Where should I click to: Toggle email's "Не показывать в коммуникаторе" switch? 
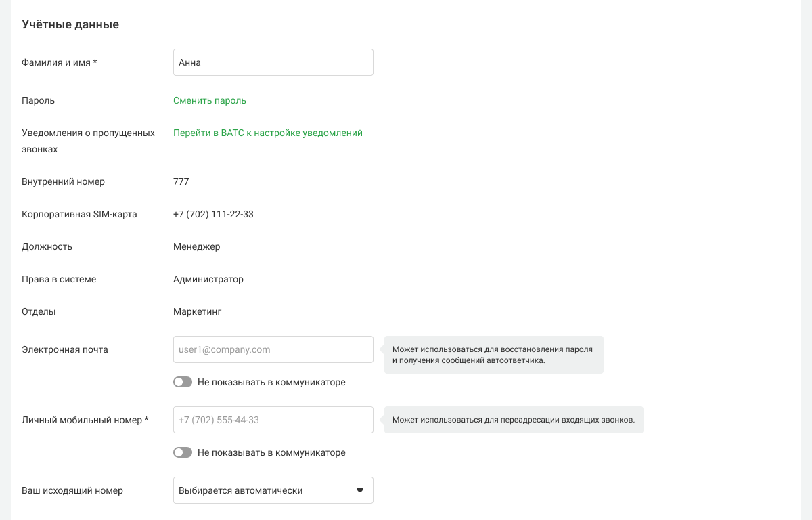pyautogui.click(x=183, y=382)
